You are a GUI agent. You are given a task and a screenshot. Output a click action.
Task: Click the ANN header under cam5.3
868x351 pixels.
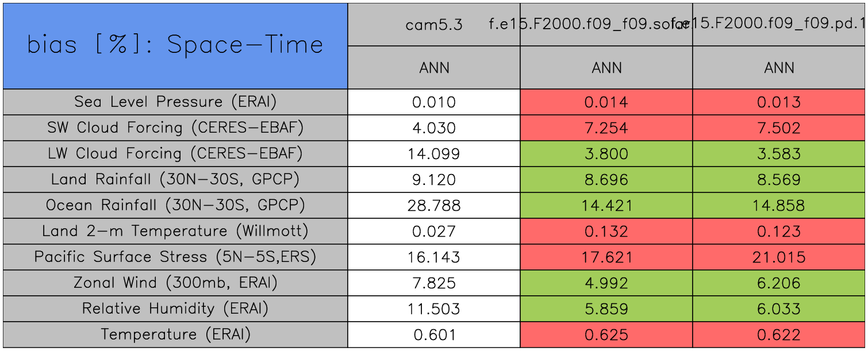click(x=434, y=68)
